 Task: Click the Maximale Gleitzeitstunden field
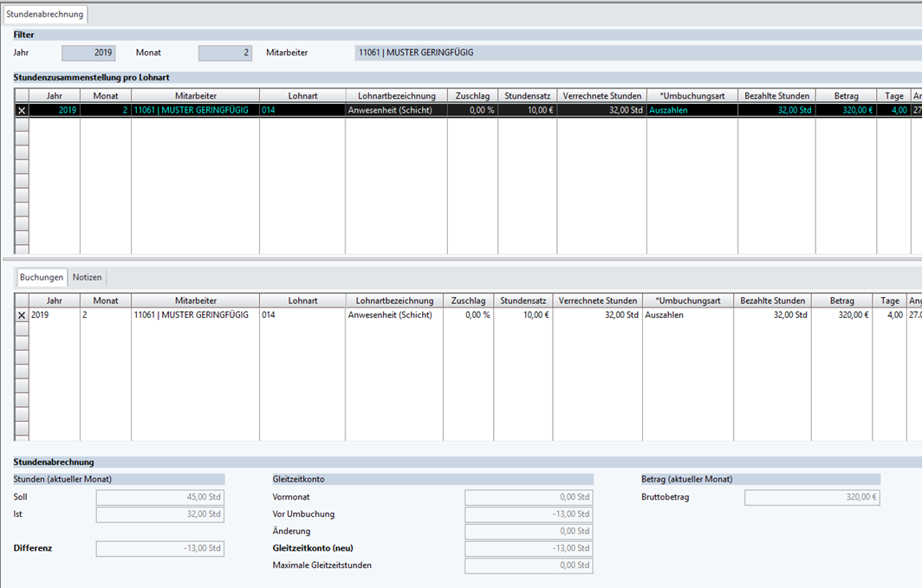pyautogui.click(x=529, y=565)
